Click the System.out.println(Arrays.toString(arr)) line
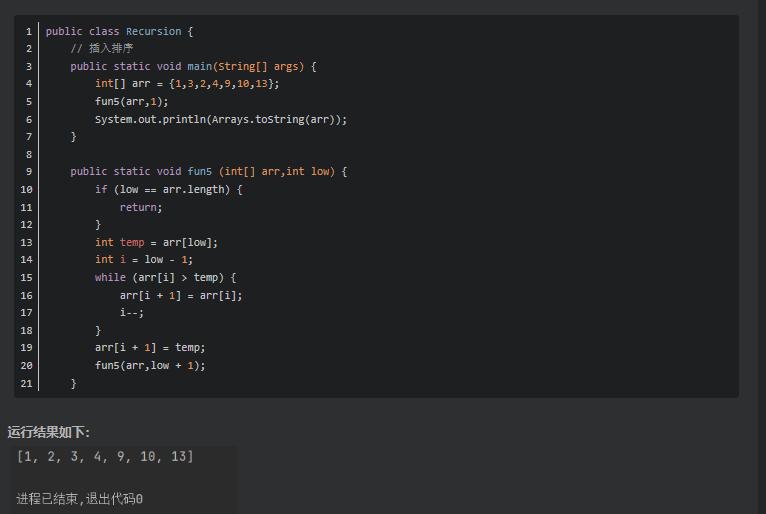Screen dimensions: 766x514 click(x=221, y=119)
